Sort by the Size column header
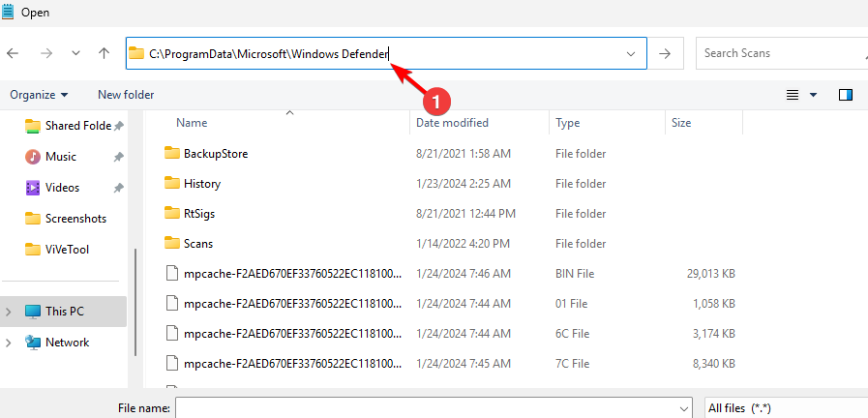The image size is (868, 418). [681, 123]
